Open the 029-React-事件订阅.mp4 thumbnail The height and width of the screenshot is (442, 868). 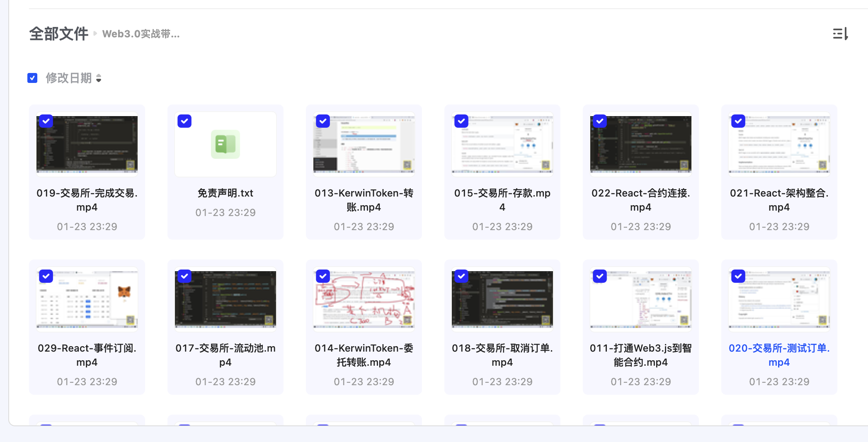tap(87, 299)
